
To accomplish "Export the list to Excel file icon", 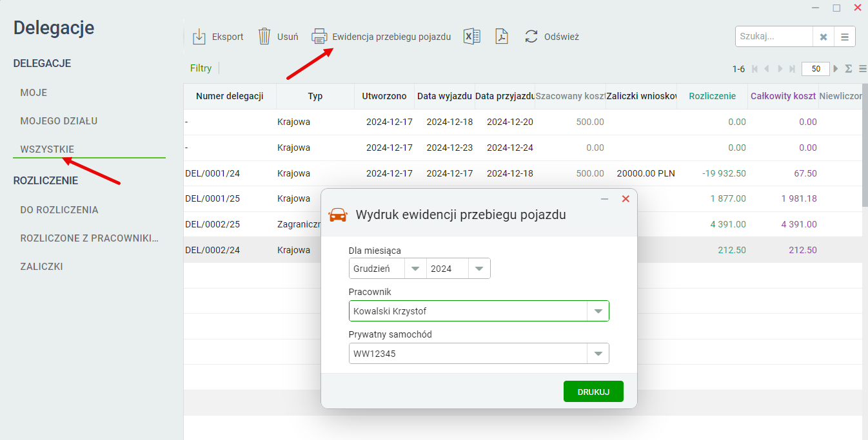I will click(x=472, y=37).
